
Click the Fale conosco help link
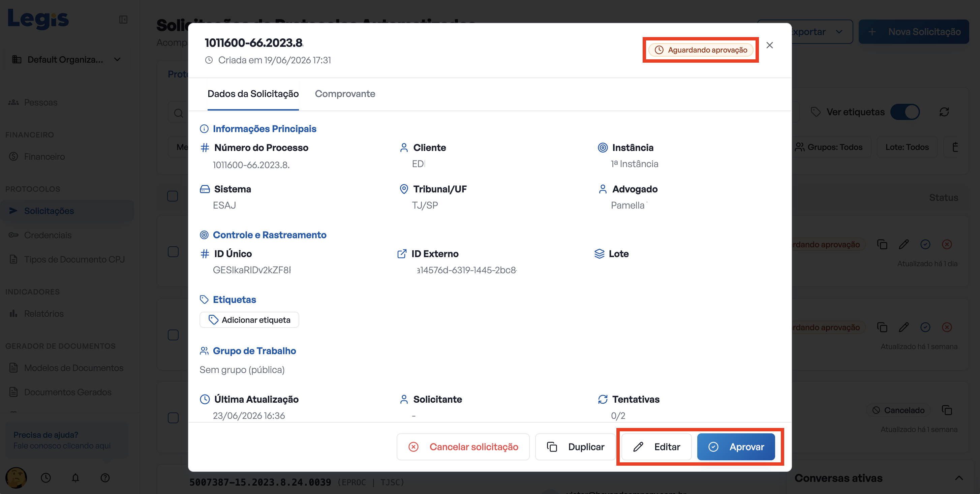coord(62,446)
